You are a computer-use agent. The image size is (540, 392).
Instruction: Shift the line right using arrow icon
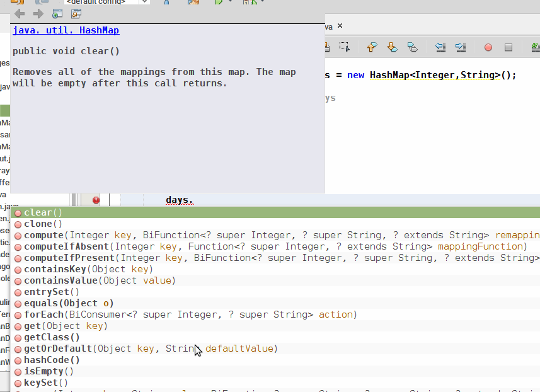coord(459,47)
